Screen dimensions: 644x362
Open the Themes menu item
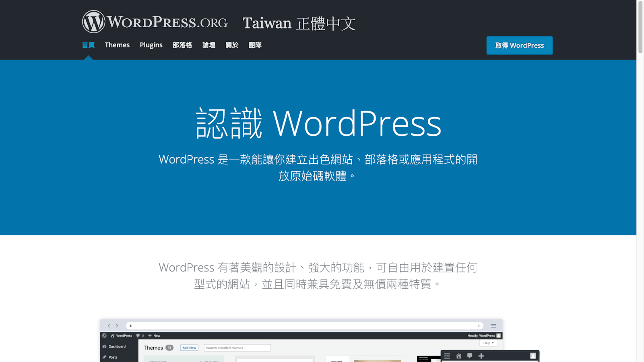coord(117,45)
